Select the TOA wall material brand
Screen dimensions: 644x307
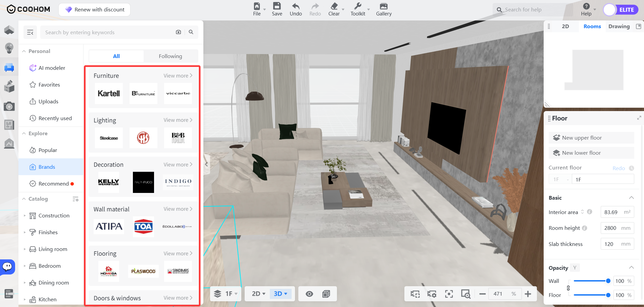tap(144, 227)
